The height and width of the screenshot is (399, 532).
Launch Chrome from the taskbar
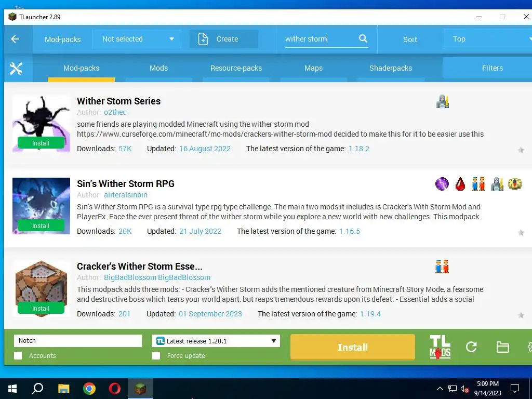click(89, 389)
